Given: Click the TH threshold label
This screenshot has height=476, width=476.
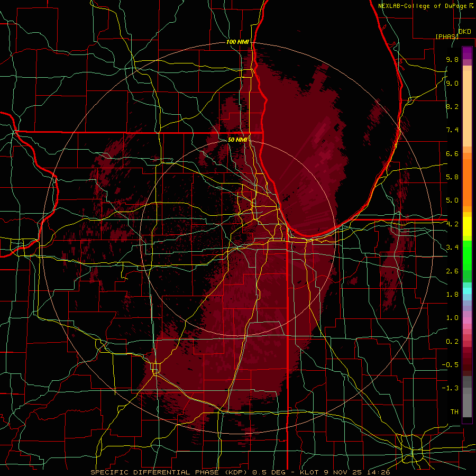Looking at the screenshot, I should [454, 412].
